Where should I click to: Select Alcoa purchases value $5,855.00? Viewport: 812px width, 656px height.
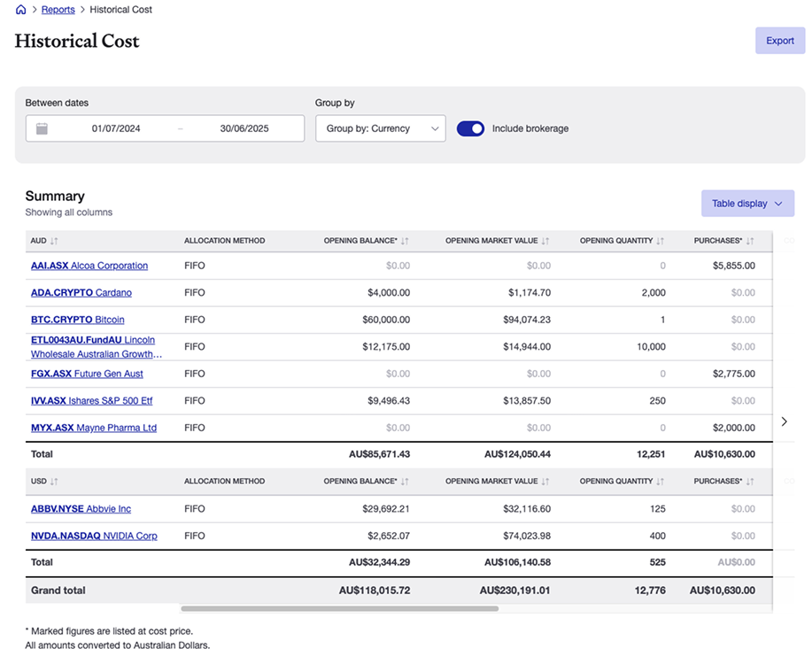coord(734,266)
